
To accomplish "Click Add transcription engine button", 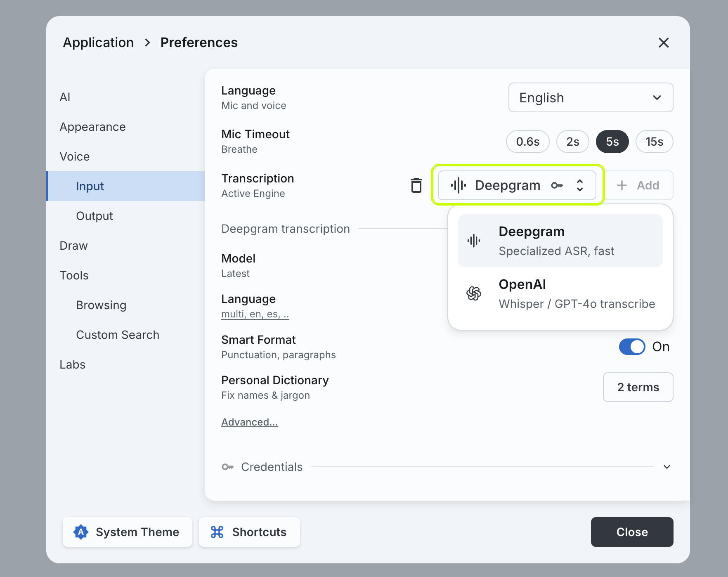I will [639, 185].
